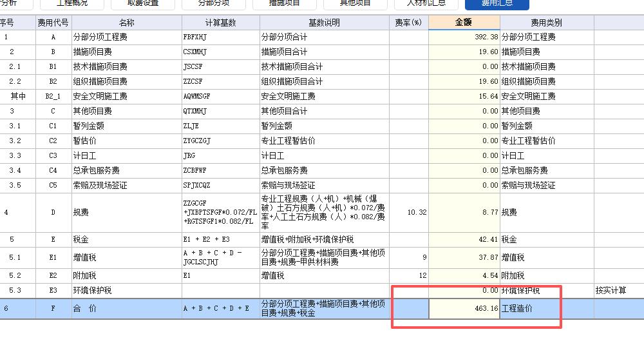This screenshot has height=343, width=644.
Task: Open the 工程概况 tab
Action: [72, 4]
